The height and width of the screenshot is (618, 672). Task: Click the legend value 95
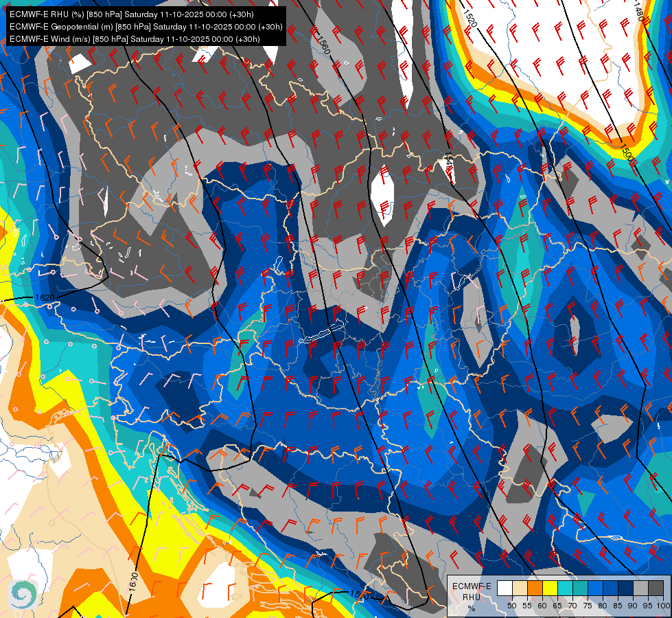point(648,606)
